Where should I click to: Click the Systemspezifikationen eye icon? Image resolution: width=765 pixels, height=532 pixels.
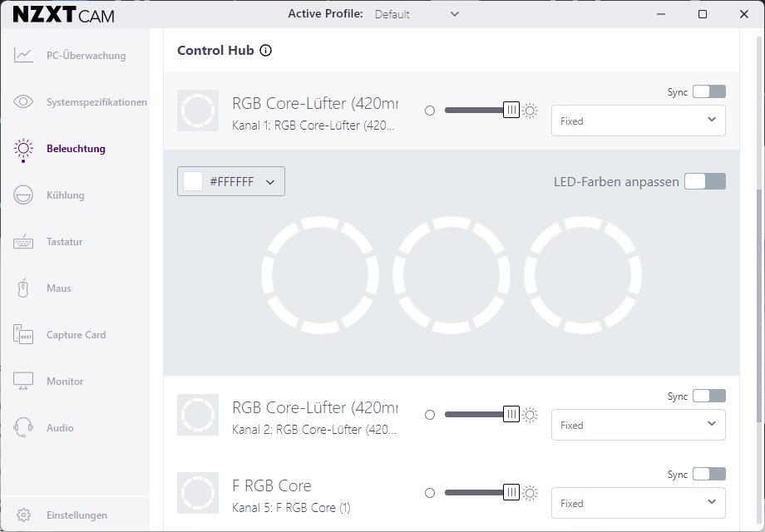23,102
